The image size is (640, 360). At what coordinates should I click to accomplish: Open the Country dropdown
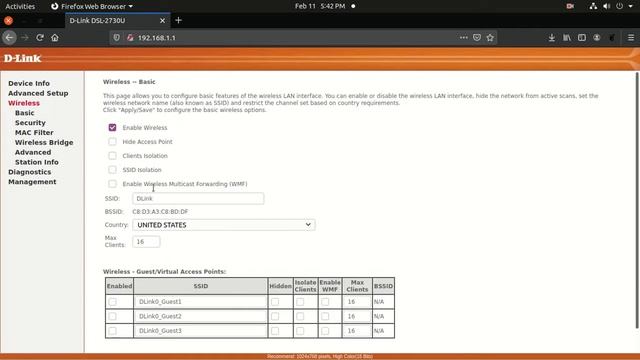(224, 225)
